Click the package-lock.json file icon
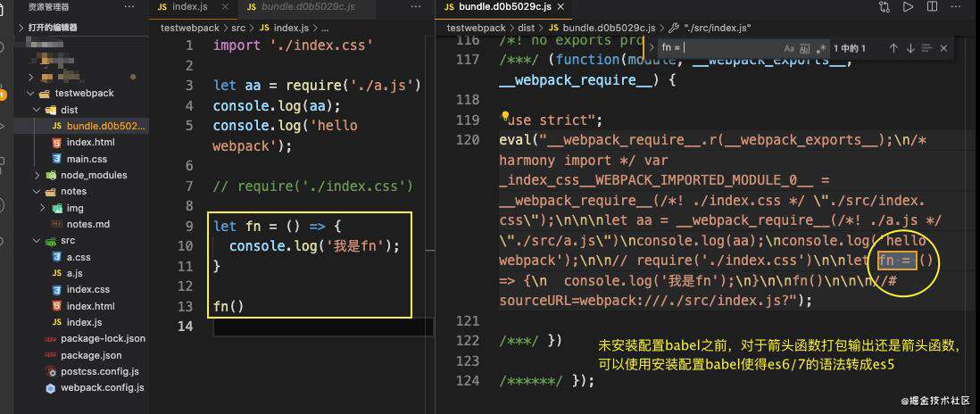Viewport: 980px width, 414px height. [50, 338]
